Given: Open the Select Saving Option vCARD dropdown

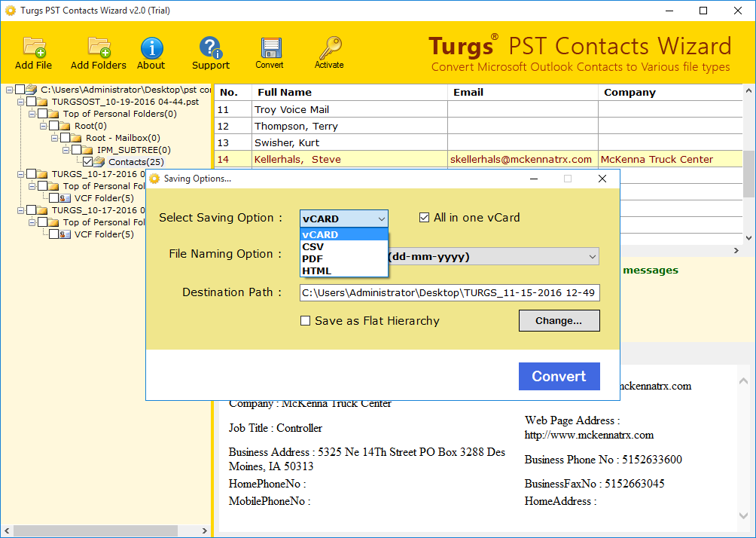Looking at the screenshot, I should pyautogui.click(x=344, y=219).
